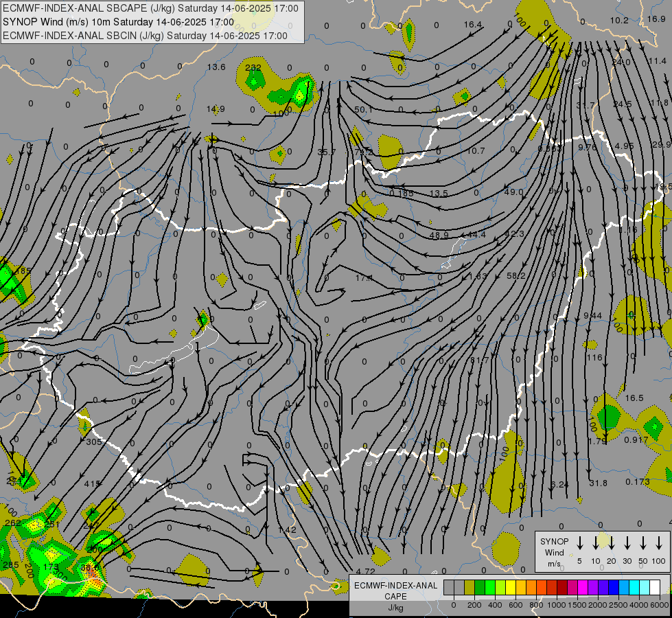672x618 pixels.
Task: Click the map value 50.1
Action: pos(363,110)
